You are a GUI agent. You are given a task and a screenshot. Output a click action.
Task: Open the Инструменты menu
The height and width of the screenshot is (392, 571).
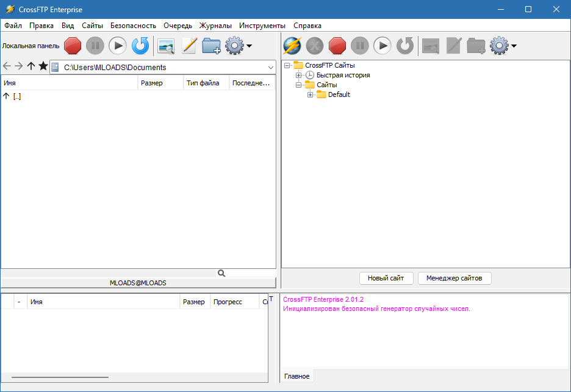coord(262,26)
